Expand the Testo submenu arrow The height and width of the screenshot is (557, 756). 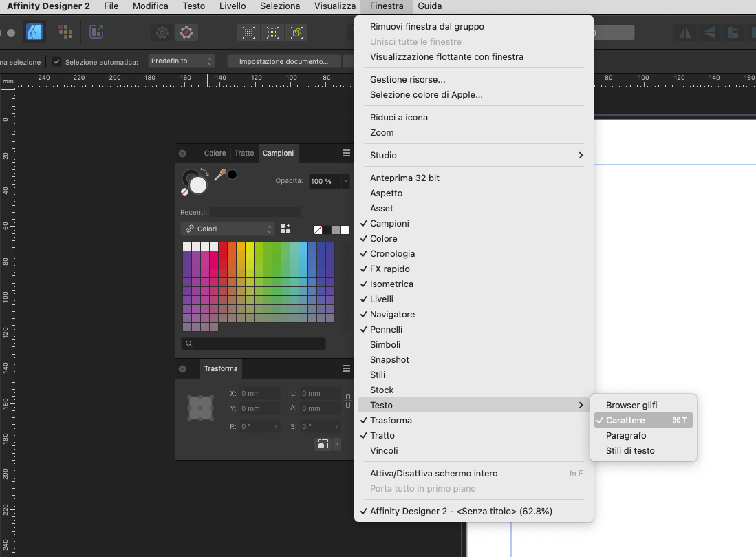581,405
